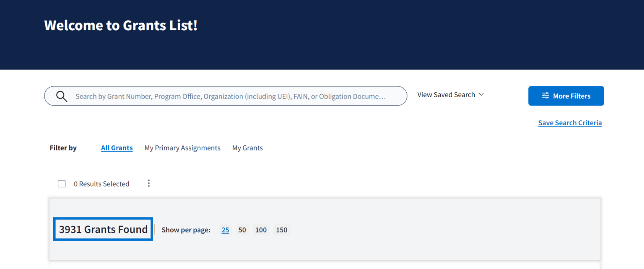Display 100 grants per page
The image size is (644, 269).
(x=261, y=230)
